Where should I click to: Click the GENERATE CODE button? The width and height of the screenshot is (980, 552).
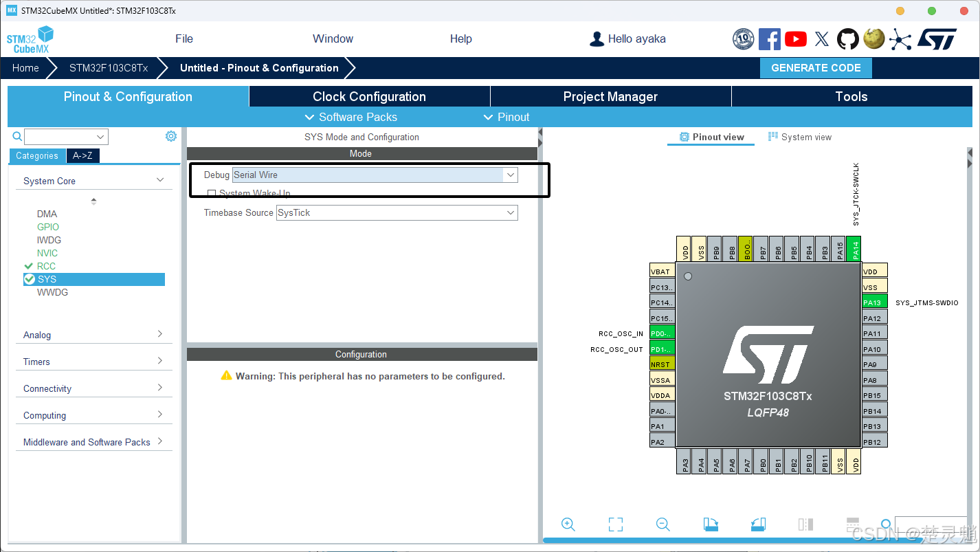[x=816, y=68]
